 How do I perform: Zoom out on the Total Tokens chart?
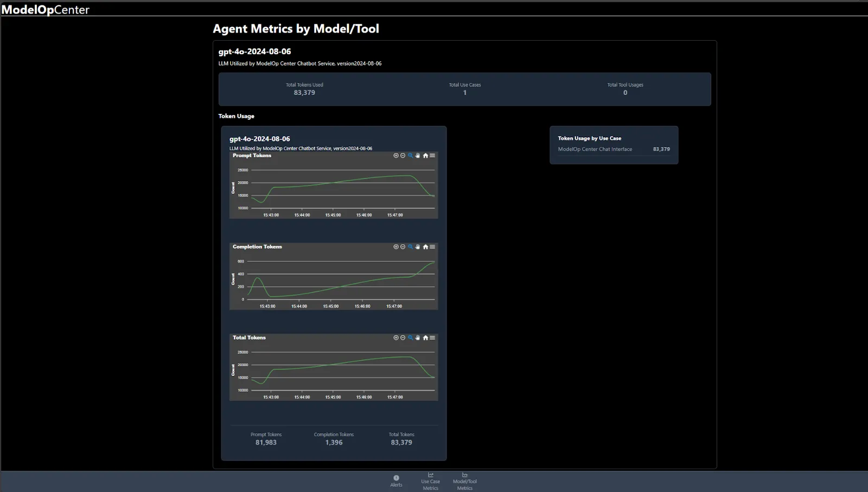[403, 338]
